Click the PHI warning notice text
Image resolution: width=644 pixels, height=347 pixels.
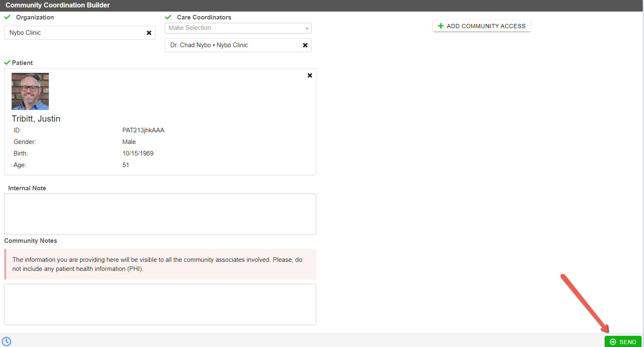pos(157,264)
